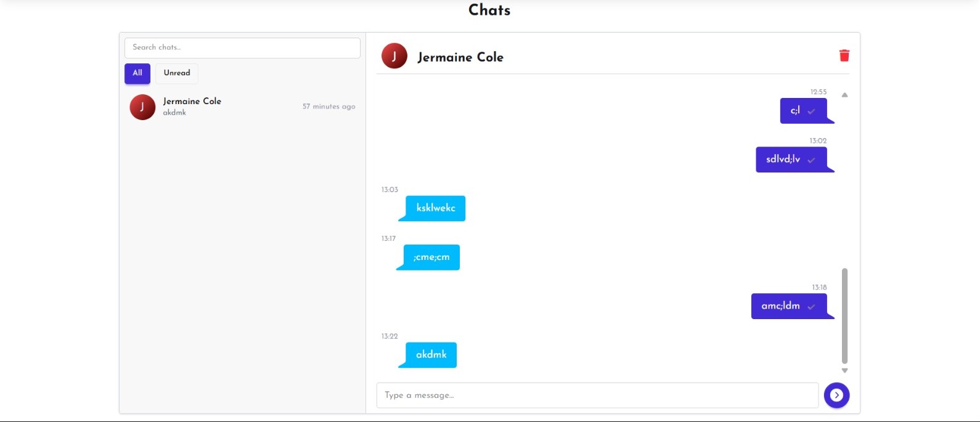The image size is (980, 422).
Task: Click the 13:02 timestamp
Action: [818, 141]
